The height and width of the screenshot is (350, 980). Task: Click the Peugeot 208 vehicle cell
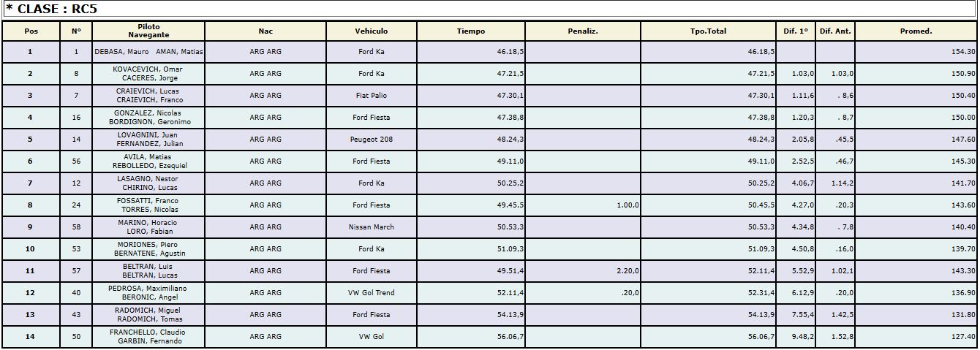coord(372,140)
